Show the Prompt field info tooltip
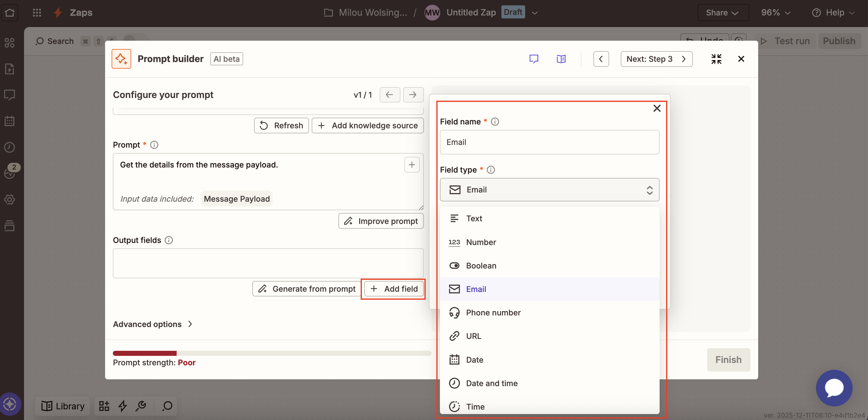 [x=154, y=145]
